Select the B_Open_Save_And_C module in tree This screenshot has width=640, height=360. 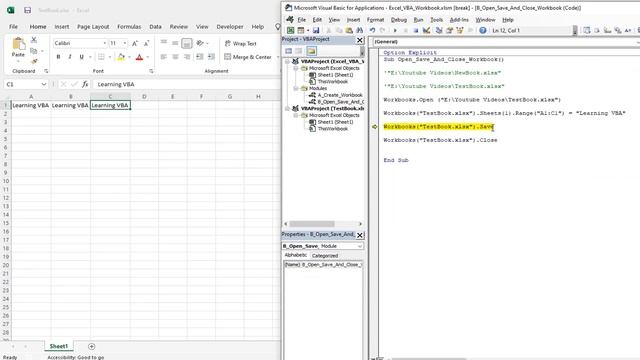pyautogui.click(x=337, y=102)
